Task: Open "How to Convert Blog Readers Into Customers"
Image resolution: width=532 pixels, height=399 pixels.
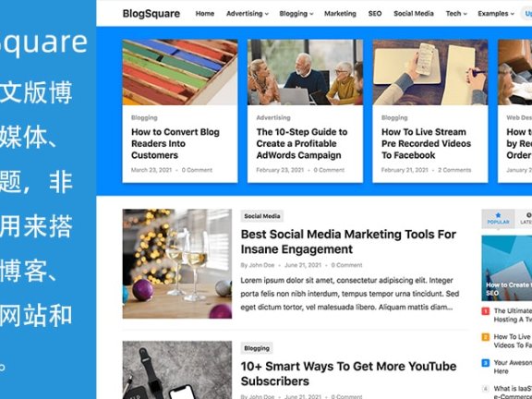Action: (175, 143)
